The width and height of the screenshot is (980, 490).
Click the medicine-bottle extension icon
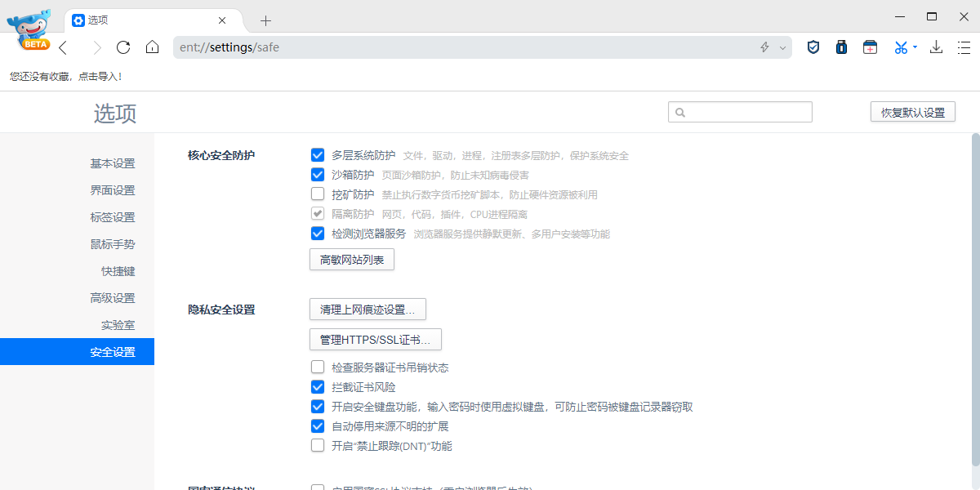point(841,47)
